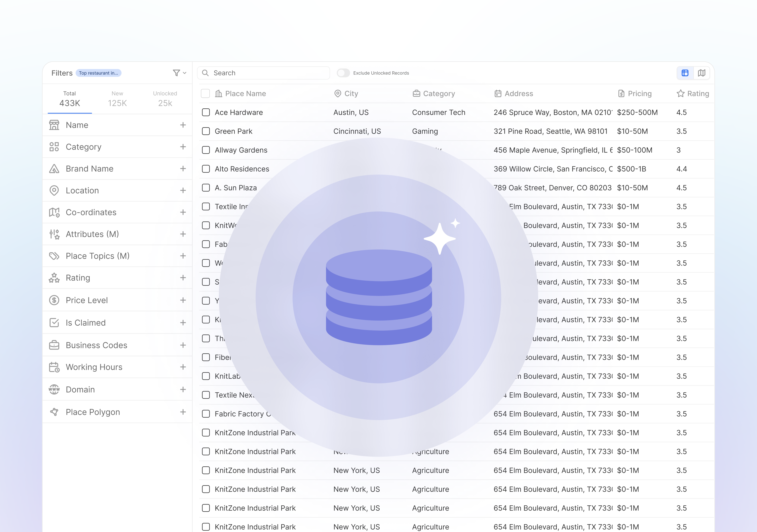
Task: Click the Working Hours calendar icon
Action: [54, 367]
